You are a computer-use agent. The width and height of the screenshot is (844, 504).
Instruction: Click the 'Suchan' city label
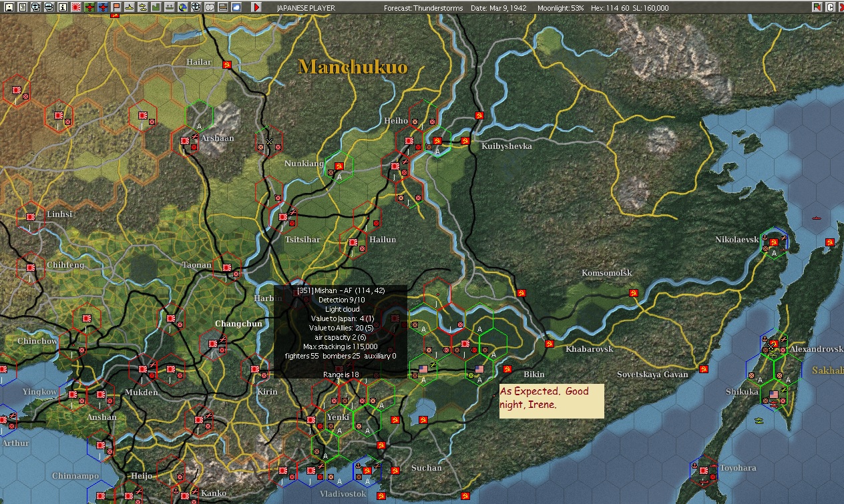[426, 468]
